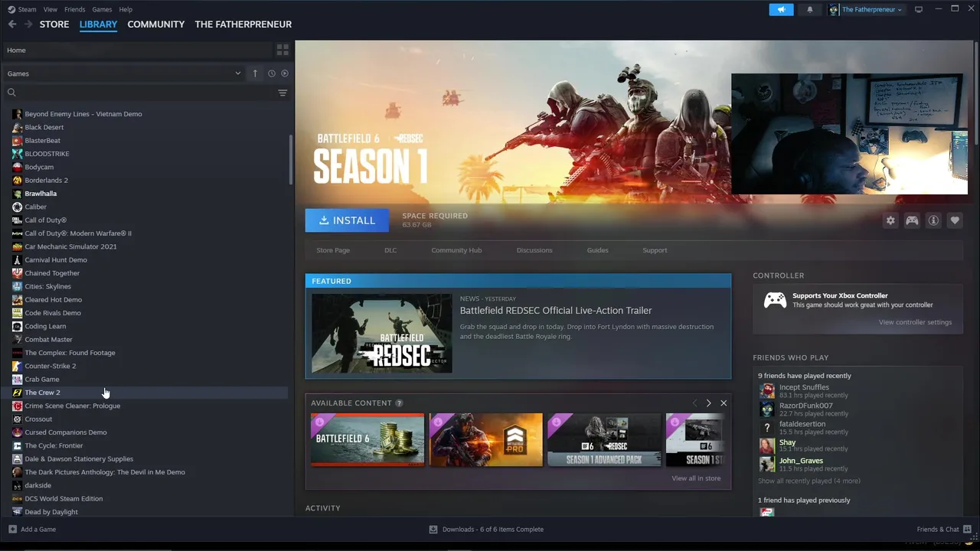Click the Add a Game plus icon
The width and height of the screenshot is (980, 551).
coord(12,529)
